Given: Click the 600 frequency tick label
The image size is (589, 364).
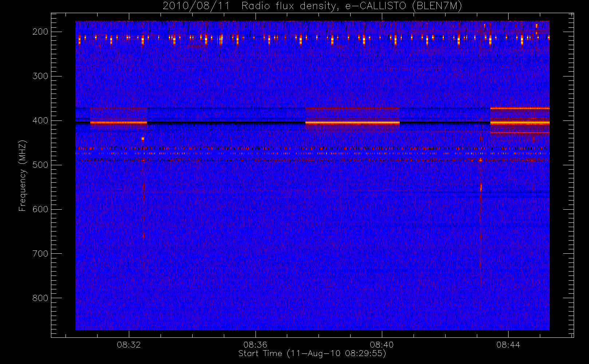Looking at the screenshot, I should click(40, 209).
